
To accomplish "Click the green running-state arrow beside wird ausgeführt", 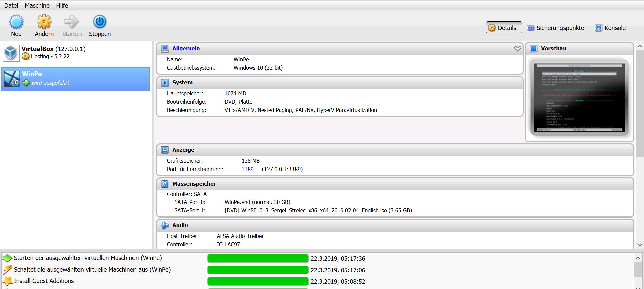I will pos(26,83).
